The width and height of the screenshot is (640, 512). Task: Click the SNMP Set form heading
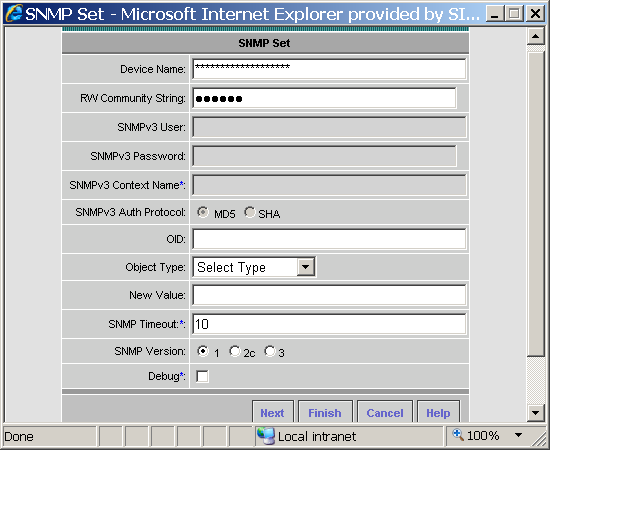click(x=264, y=43)
